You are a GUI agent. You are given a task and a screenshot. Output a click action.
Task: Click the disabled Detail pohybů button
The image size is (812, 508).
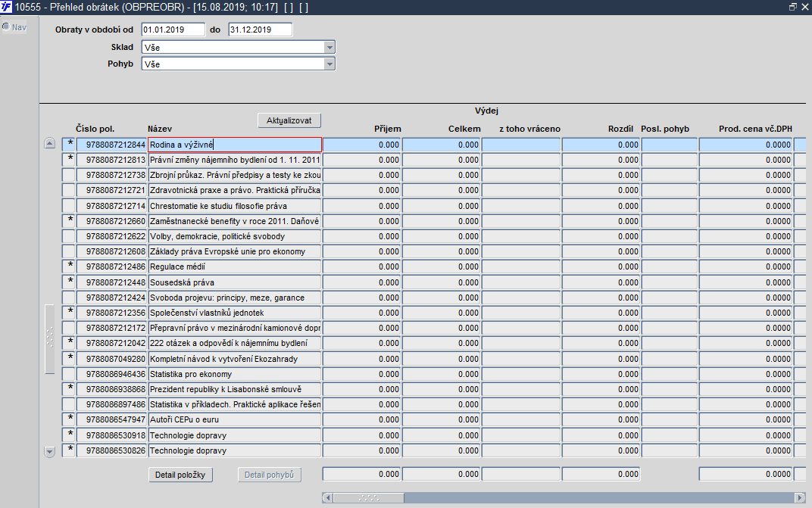coord(270,475)
